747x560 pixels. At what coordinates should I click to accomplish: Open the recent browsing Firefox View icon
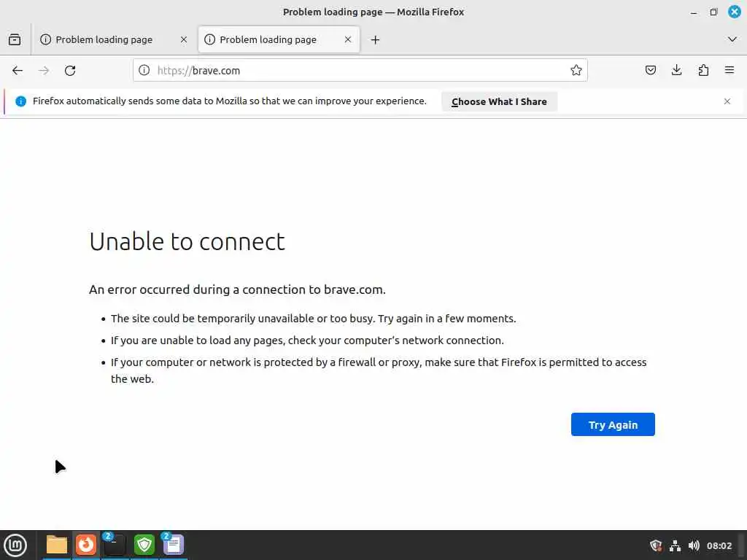pyautogui.click(x=15, y=39)
